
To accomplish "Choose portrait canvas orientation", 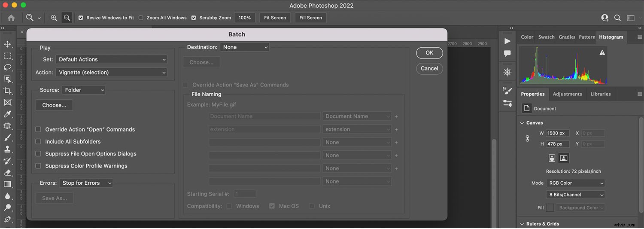I will click(x=552, y=158).
